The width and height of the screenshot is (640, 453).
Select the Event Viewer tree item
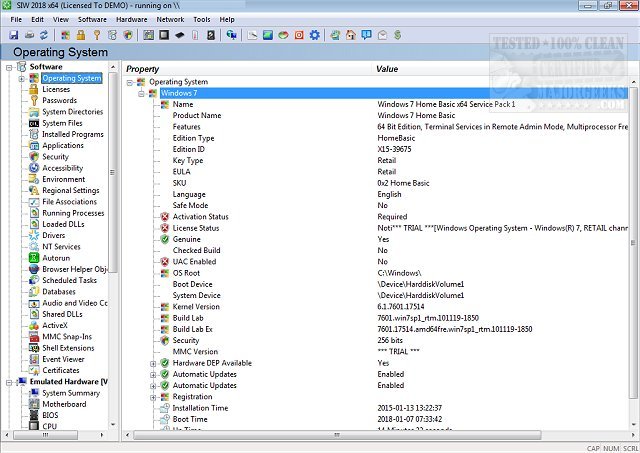(x=63, y=359)
